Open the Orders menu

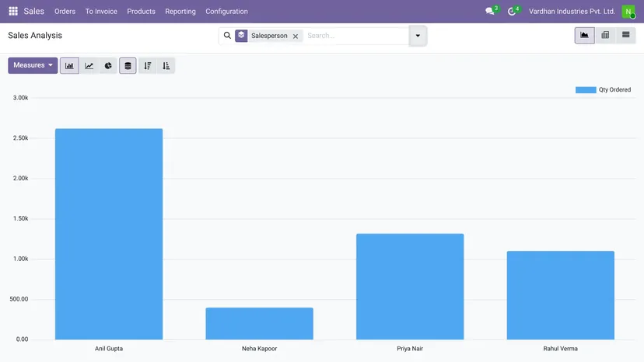(65, 12)
